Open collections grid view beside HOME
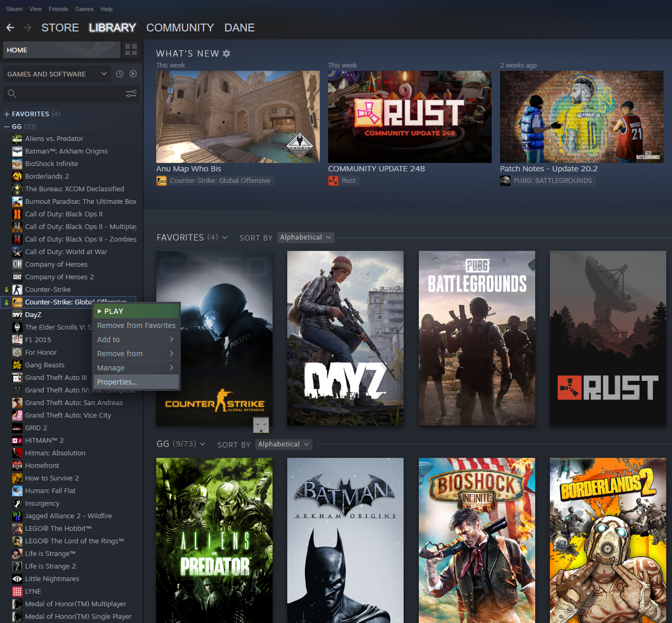 [131, 50]
